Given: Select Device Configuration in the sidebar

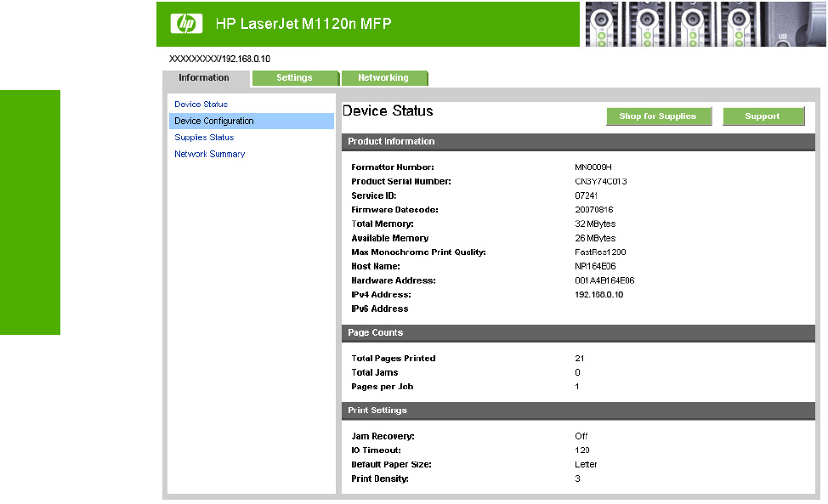Looking at the screenshot, I should (214, 122).
